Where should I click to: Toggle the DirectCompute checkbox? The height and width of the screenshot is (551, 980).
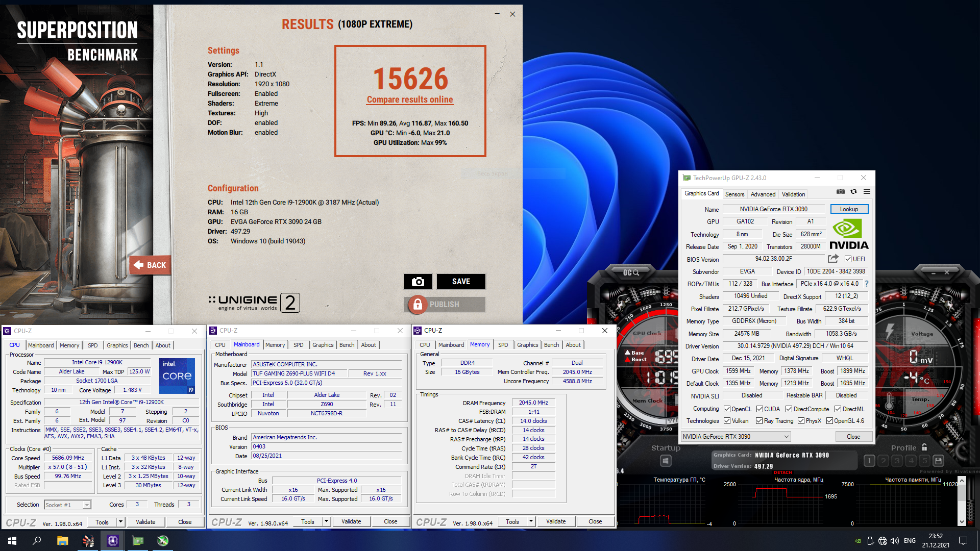tap(789, 409)
